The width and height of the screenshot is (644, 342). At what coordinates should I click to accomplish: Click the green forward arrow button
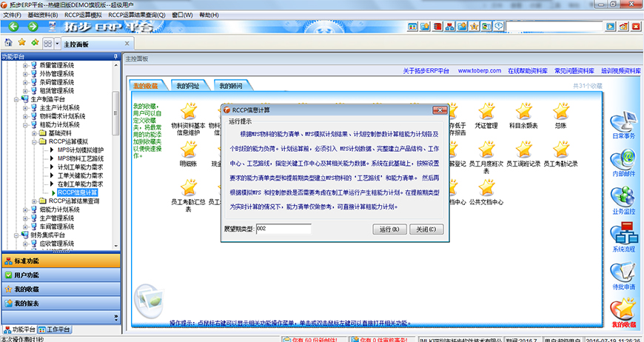33,27
